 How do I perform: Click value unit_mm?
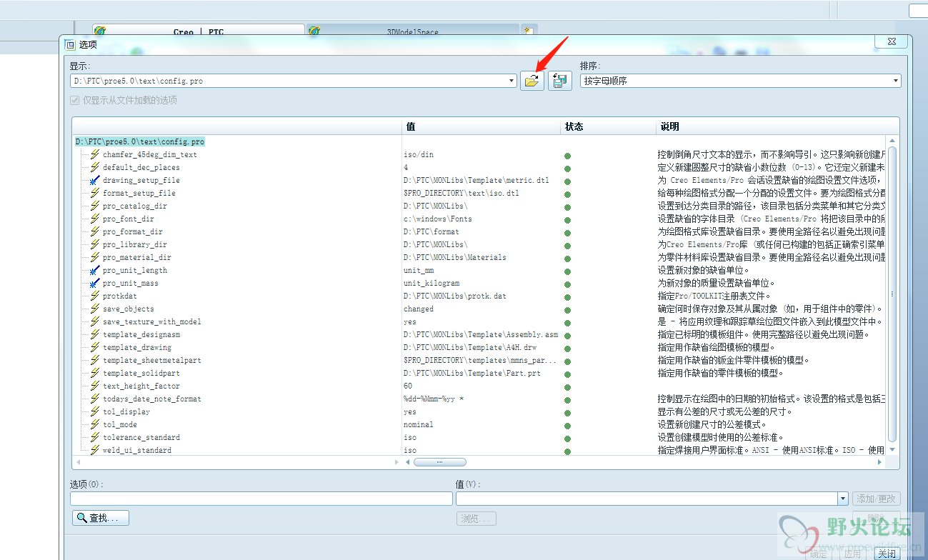point(419,270)
